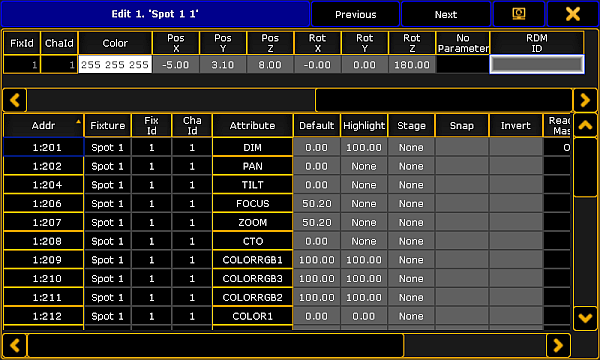600x360 pixels.
Task: Open the white 255 255 255 Color cell
Action: 115,65
